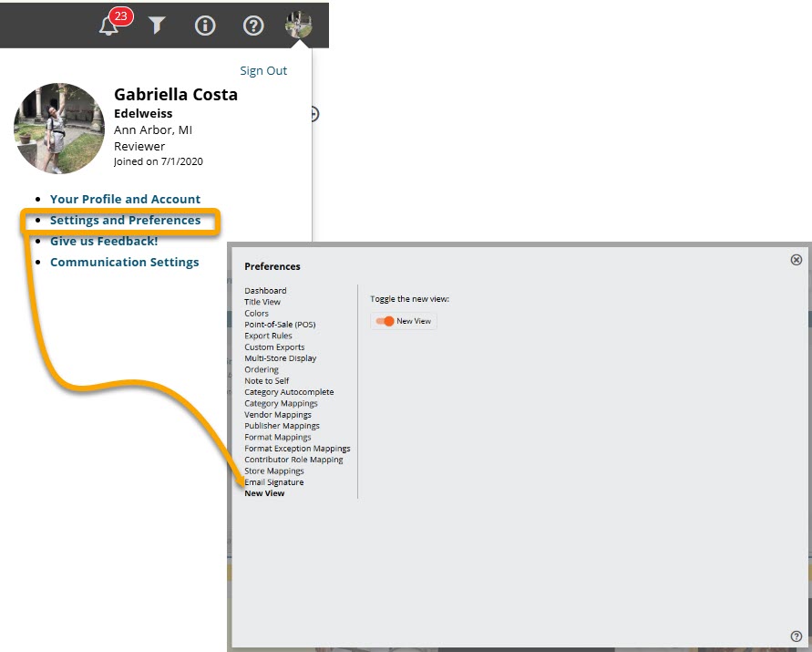Screen dimensions: 812x652
Task: Open Your Profile and Account
Action: click(125, 199)
